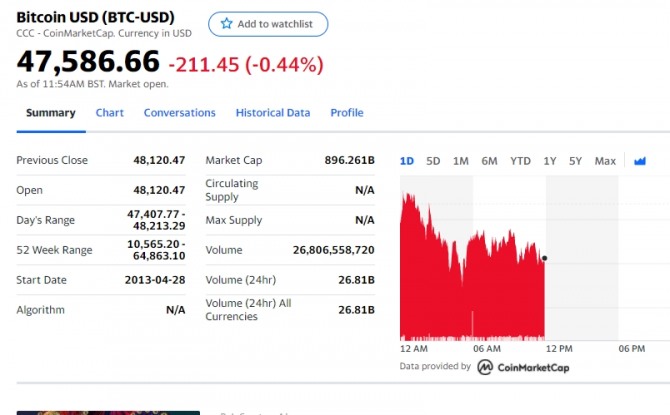The width and height of the screenshot is (670, 415).
Task: Select the 5Y chart range
Action: coord(575,161)
